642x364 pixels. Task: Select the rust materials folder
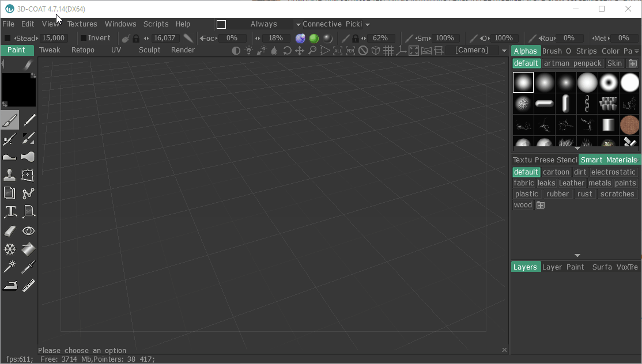585,194
